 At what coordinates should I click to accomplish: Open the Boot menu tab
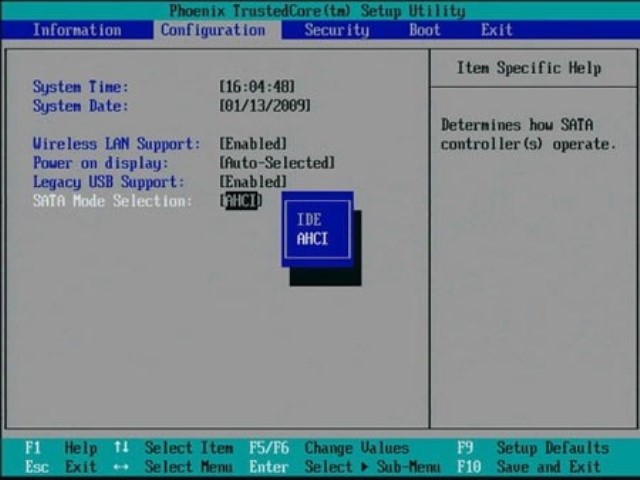click(x=424, y=30)
